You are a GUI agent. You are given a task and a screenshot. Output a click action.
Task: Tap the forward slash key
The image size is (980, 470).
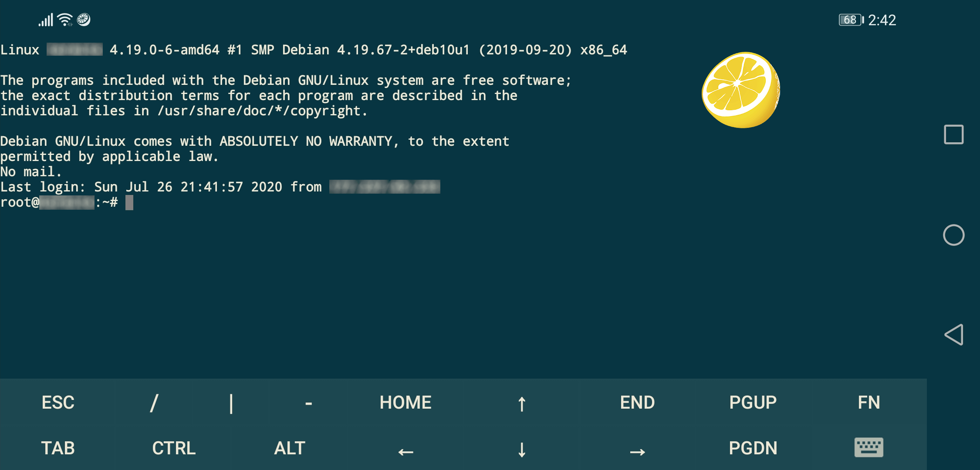154,403
